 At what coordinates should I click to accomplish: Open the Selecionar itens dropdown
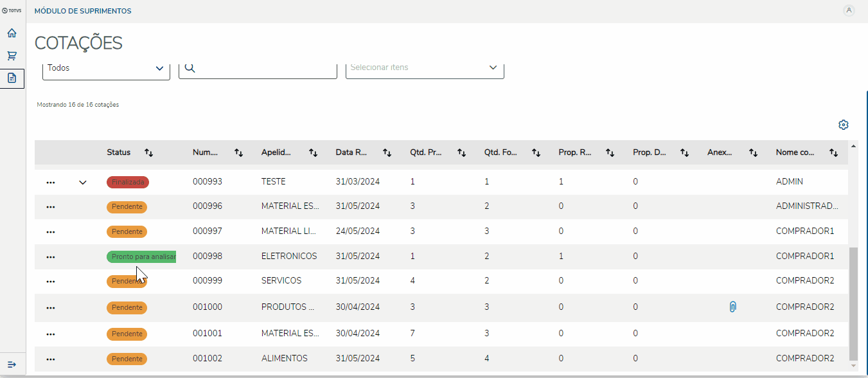click(x=425, y=68)
